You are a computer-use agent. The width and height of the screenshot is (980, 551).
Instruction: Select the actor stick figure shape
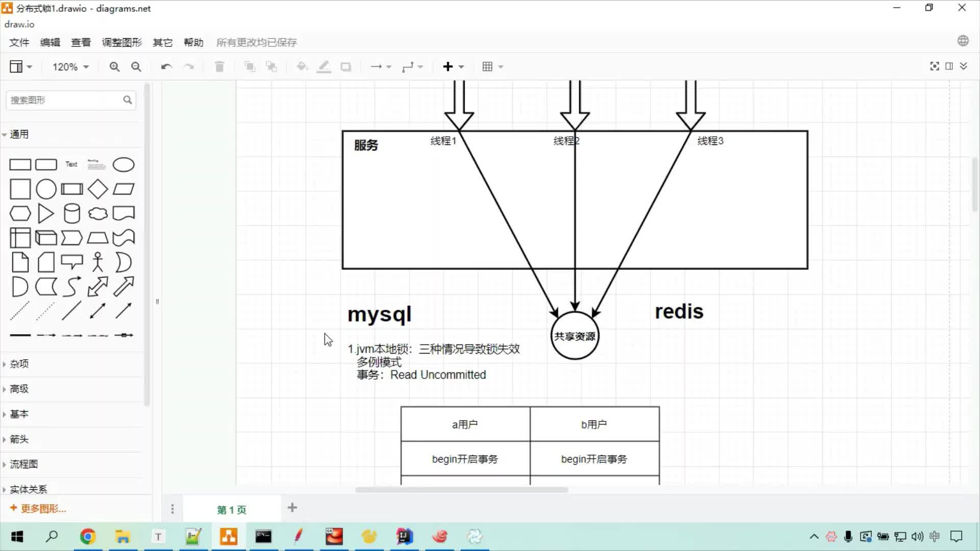pyautogui.click(x=97, y=262)
